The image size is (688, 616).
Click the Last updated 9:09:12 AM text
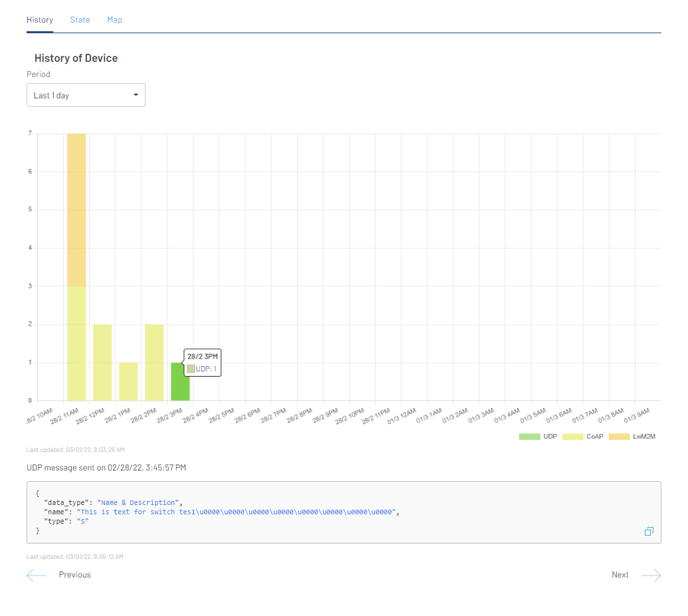pos(75,557)
